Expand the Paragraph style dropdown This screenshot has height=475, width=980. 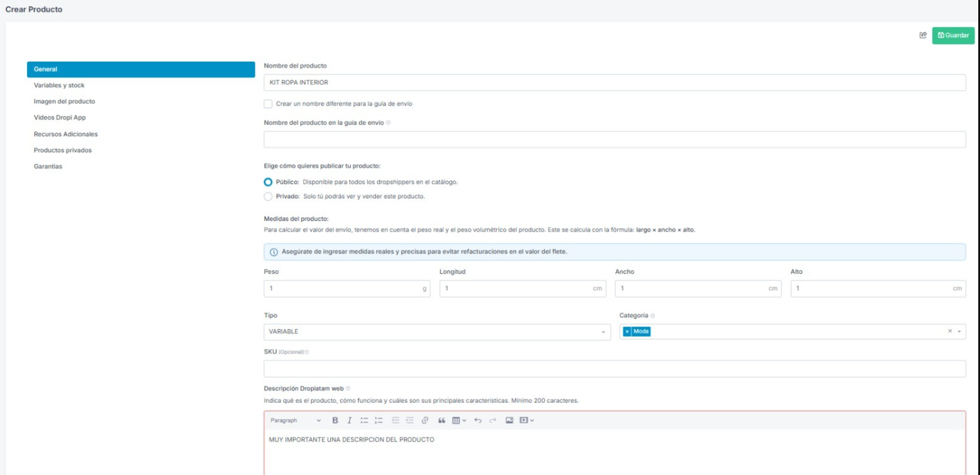click(295, 420)
